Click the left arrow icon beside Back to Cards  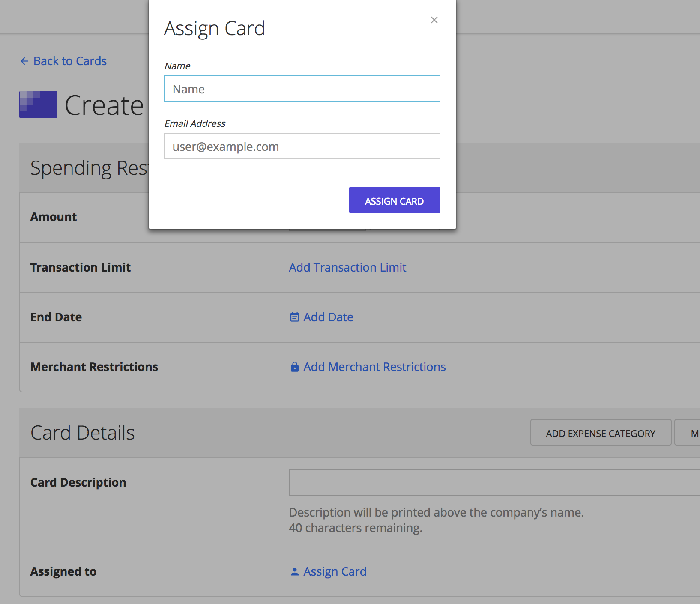pos(24,61)
